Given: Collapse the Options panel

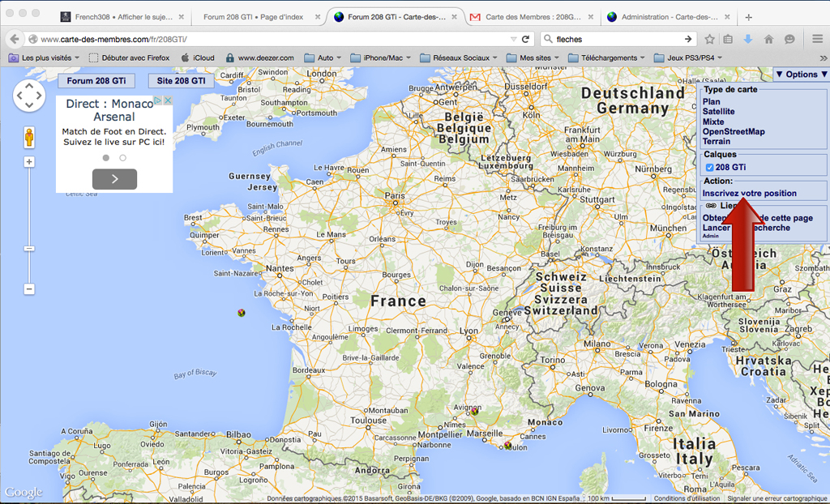Looking at the screenshot, I should [801, 75].
